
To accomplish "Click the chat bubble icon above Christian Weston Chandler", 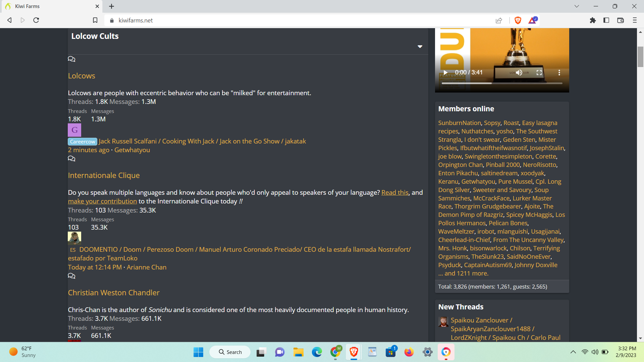I will pyautogui.click(x=71, y=276).
